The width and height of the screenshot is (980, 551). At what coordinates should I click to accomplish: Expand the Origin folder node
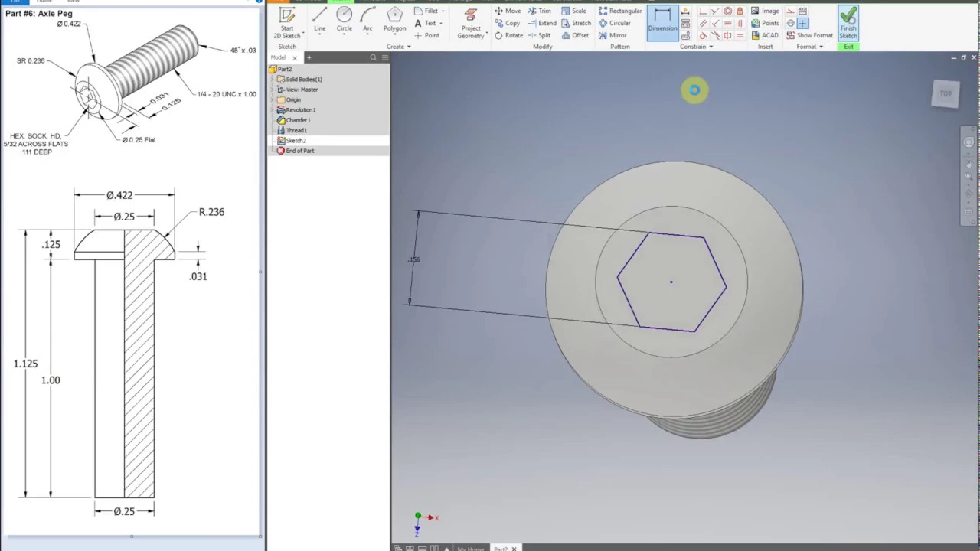pyautogui.click(x=273, y=99)
